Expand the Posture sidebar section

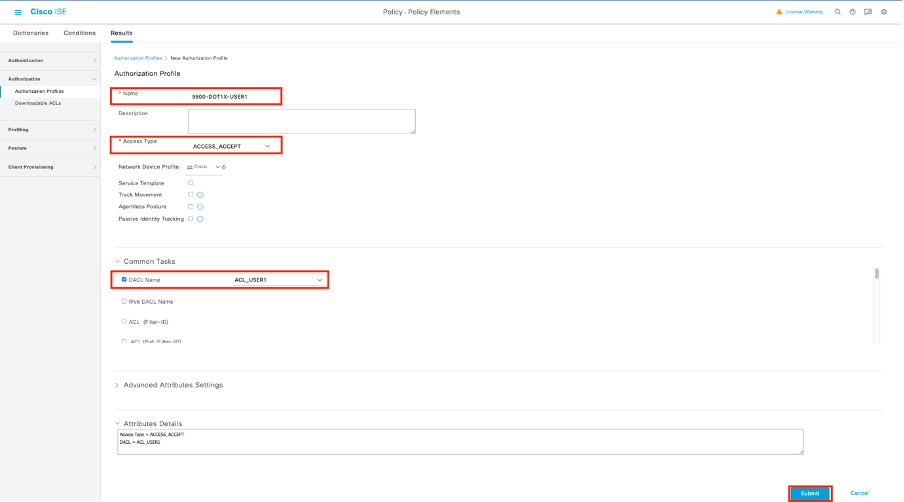[50, 148]
